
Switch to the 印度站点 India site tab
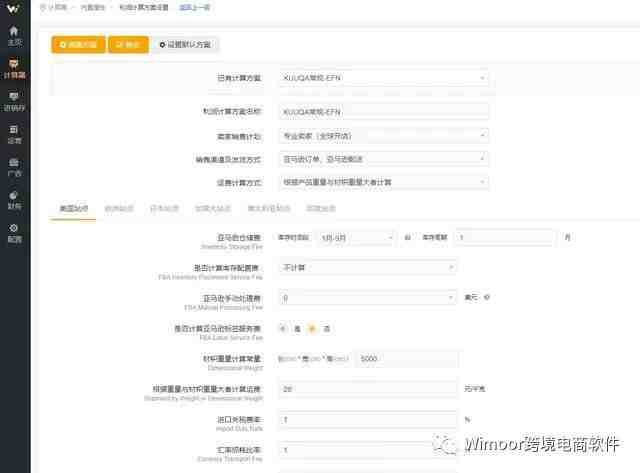321,209
